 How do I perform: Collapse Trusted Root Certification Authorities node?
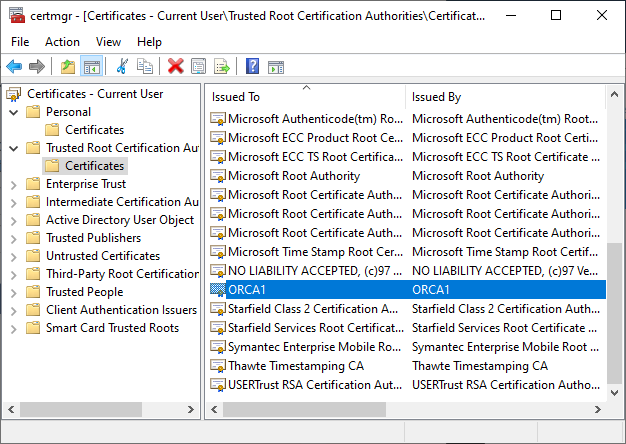[14, 148]
